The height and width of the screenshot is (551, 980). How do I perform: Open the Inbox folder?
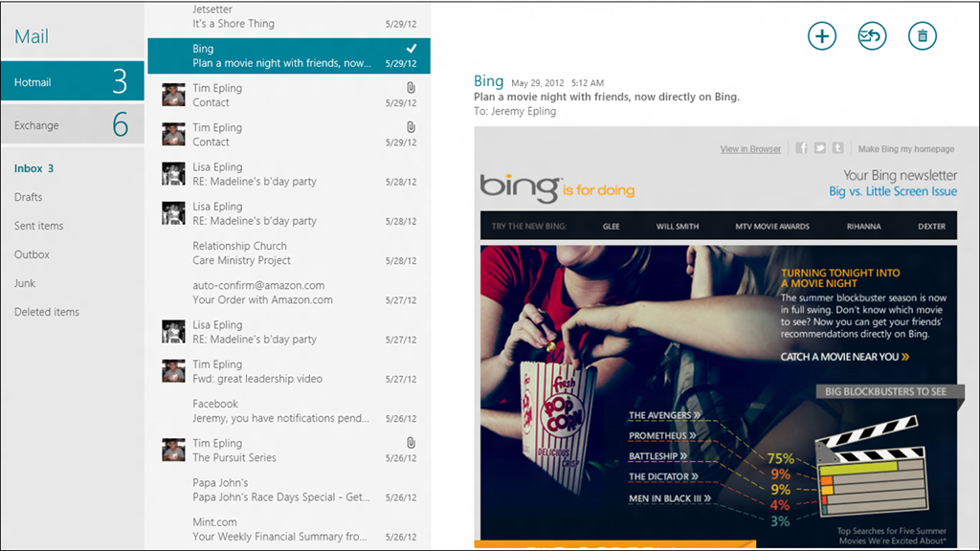(33, 168)
